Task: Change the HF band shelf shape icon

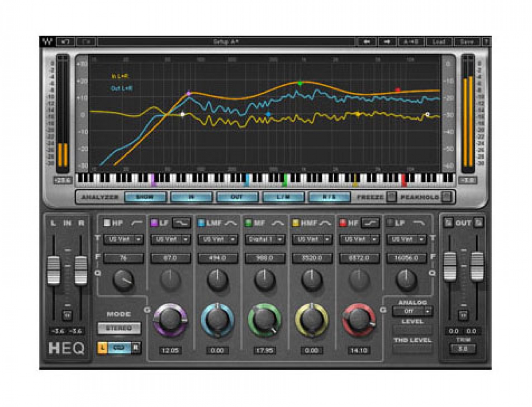Action: (371, 223)
